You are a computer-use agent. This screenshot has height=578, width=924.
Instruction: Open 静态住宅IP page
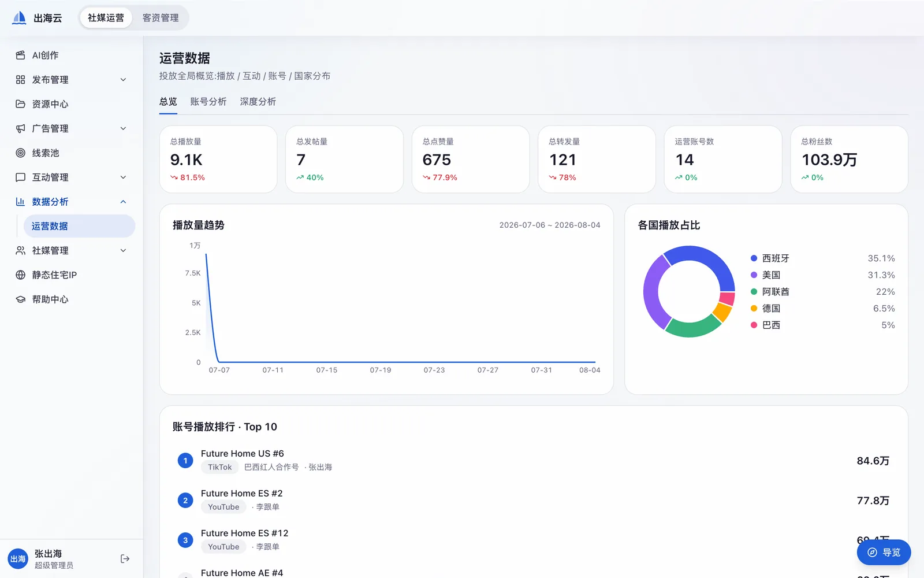72,275
